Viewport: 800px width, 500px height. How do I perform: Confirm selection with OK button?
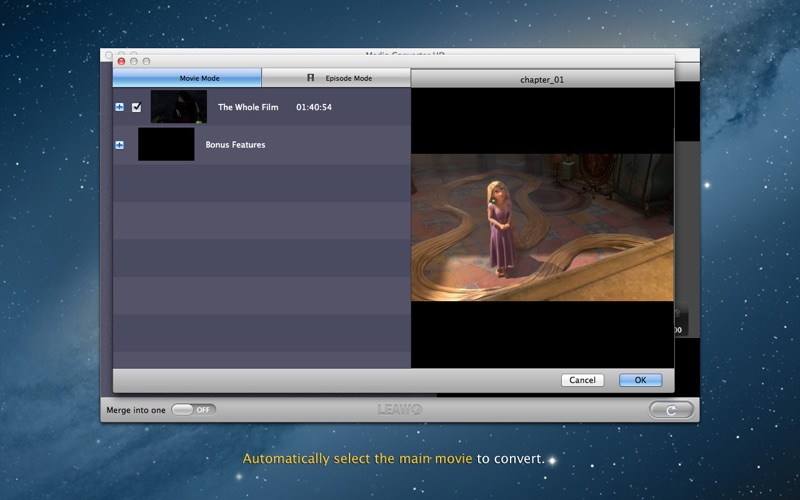click(x=641, y=380)
